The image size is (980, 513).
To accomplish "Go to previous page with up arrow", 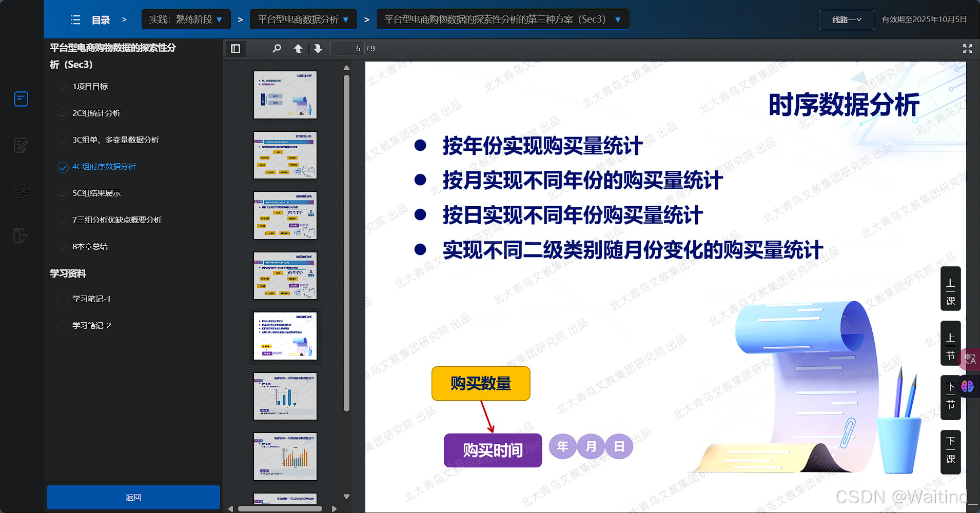I will [x=298, y=49].
